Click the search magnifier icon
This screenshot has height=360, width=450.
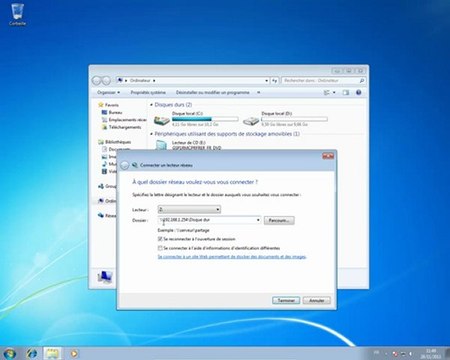(x=362, y=81)
